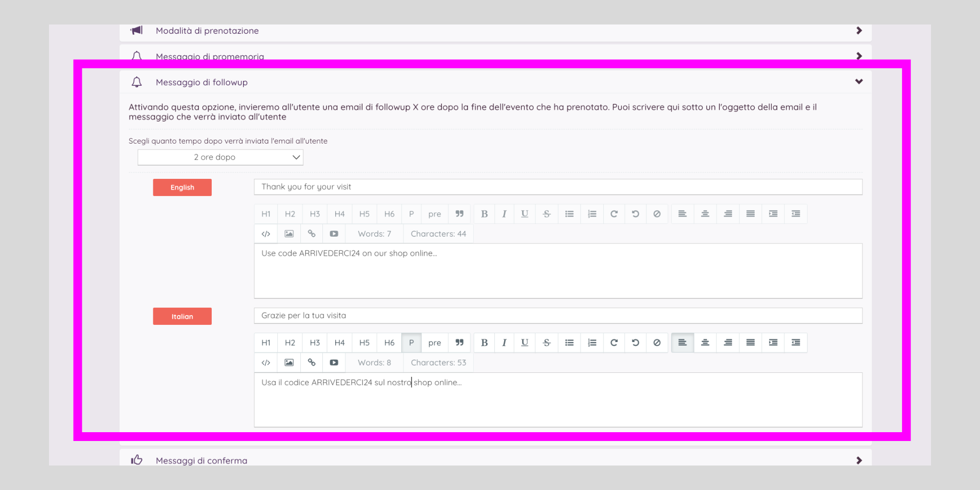Toggle italic in Italian editor
Viewport: 980px width, 490px height.
504,343
